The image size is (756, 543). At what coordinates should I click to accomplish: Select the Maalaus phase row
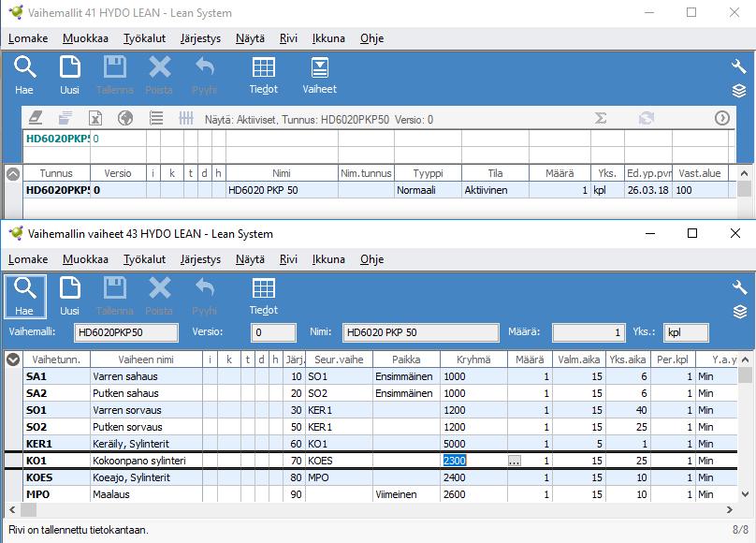[380, 494]
